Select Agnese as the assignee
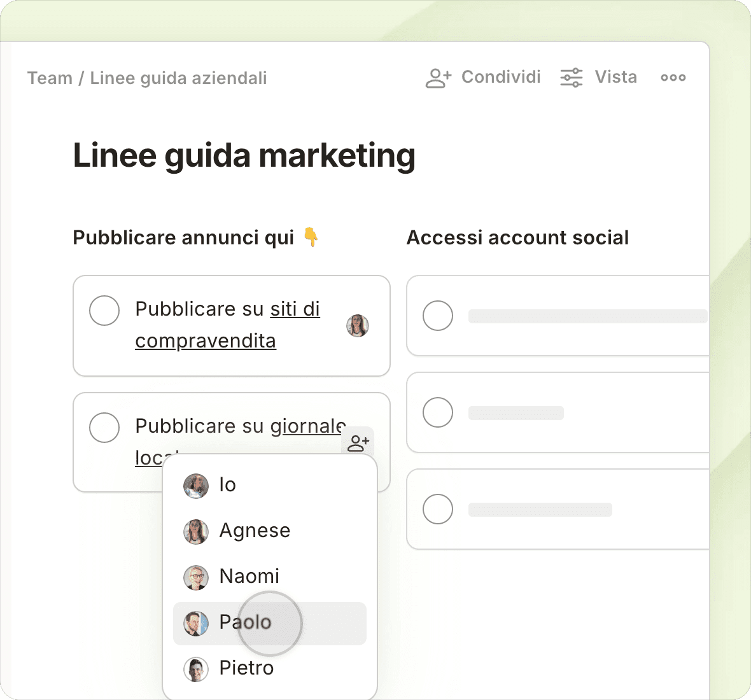This screenshot has width=751, height=700. (255, 531)
